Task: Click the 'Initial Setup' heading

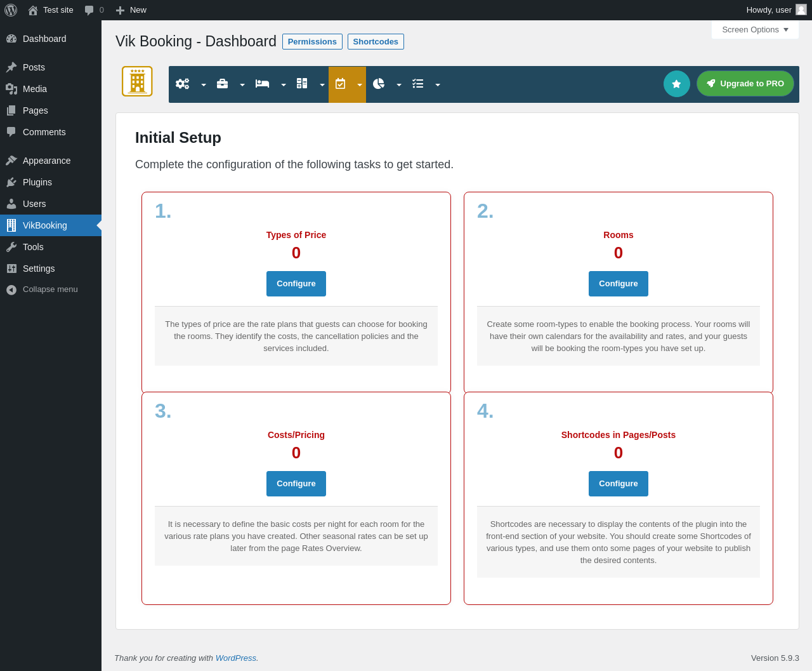Action: (x=178, y=138)
